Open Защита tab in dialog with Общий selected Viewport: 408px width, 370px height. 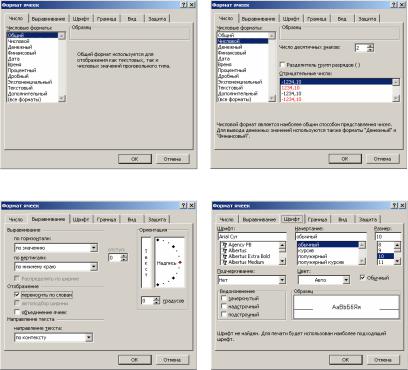pyautogui.click(x=157, y=19)
